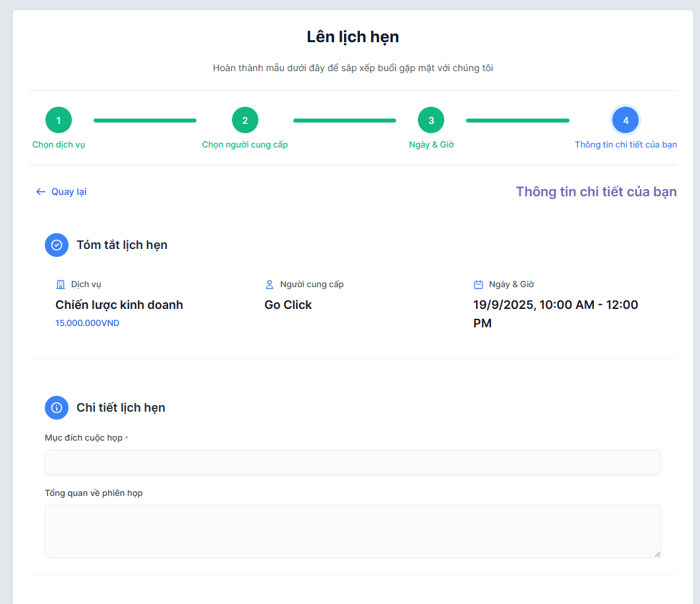700x604 pixels.
Task: Click the progress bar between steps 3 and 4
Action: click(517, 121)
